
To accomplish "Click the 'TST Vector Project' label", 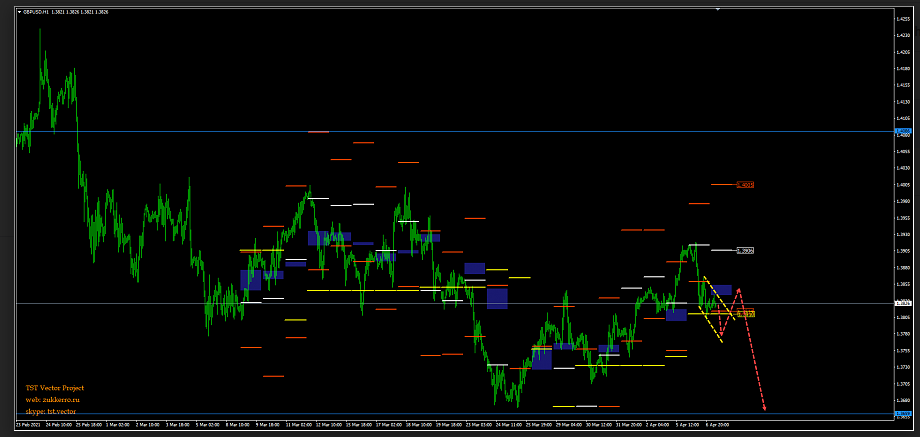I will [x=55, y=387].
